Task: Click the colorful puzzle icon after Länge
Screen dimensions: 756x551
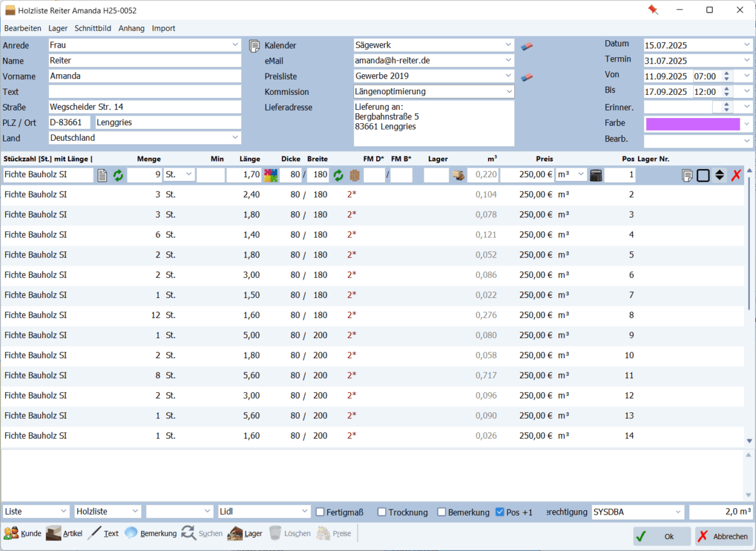Action: 271,175
